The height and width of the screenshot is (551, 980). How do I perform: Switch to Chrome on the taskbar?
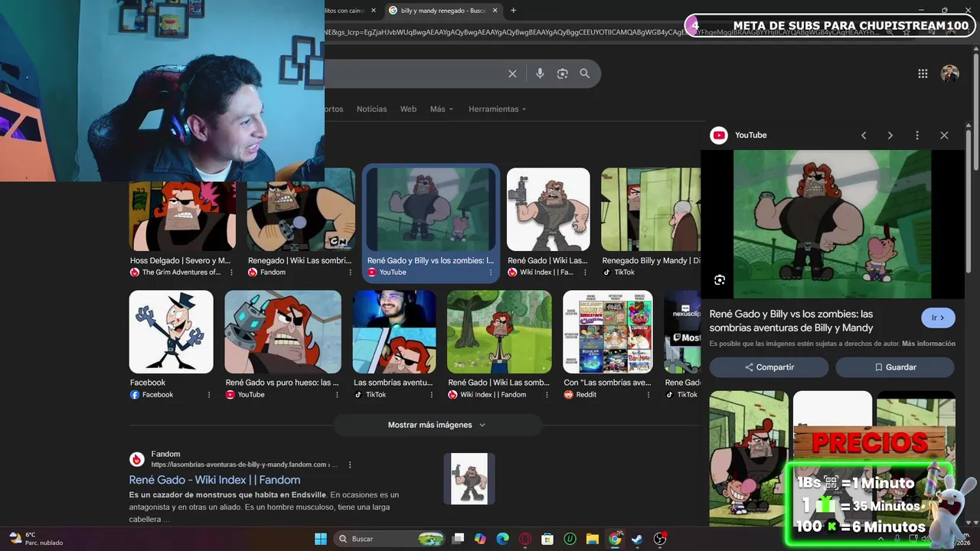[615, 539]
